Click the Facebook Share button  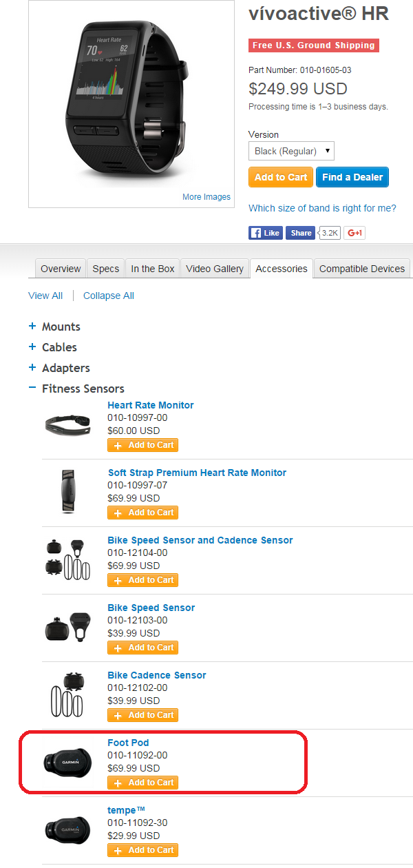(x=300, y=233)
